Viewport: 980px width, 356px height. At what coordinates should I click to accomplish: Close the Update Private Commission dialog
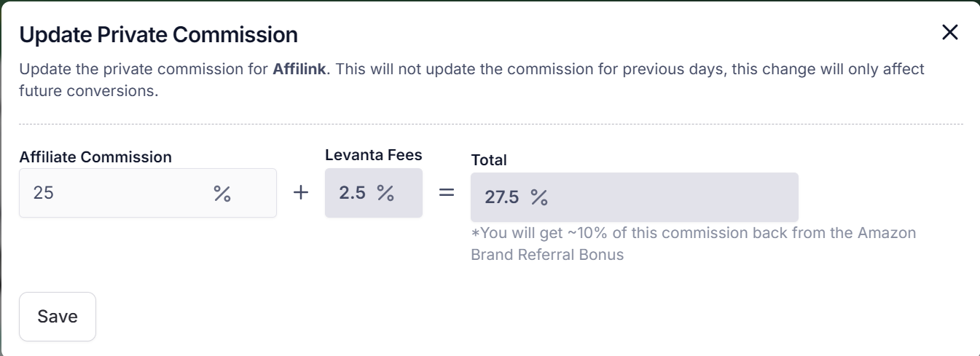coord(949,33)
